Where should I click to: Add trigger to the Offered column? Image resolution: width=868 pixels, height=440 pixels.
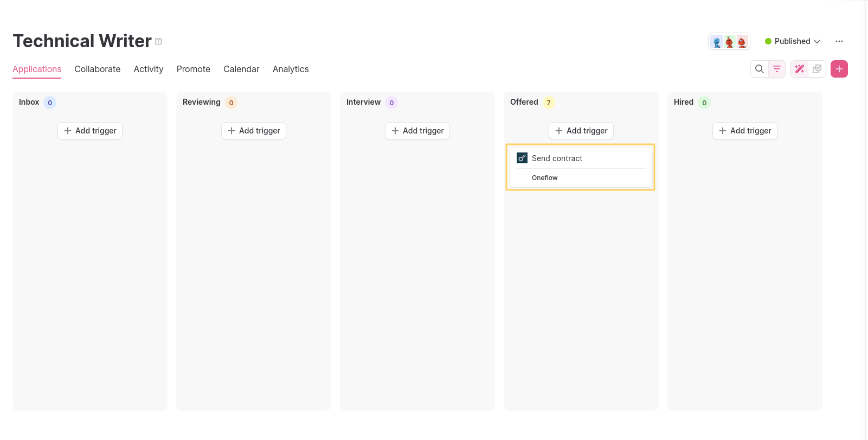click(x=581, y=131)
